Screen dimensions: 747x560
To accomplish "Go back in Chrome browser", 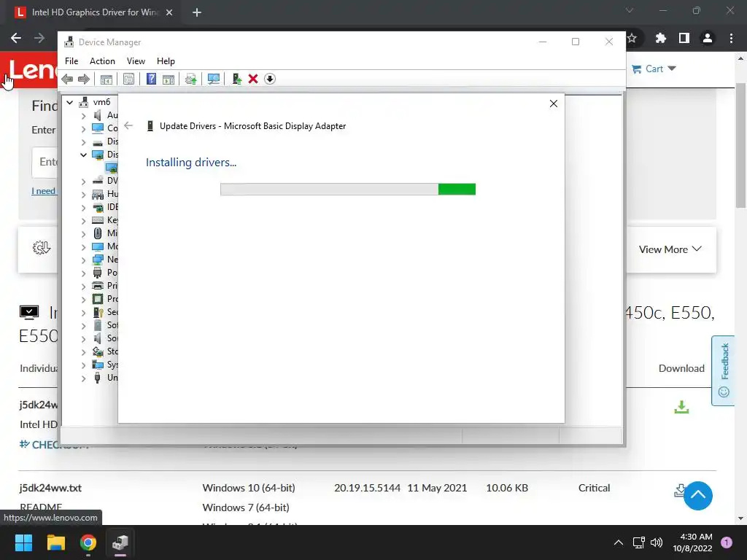I will tap(16, 38).
